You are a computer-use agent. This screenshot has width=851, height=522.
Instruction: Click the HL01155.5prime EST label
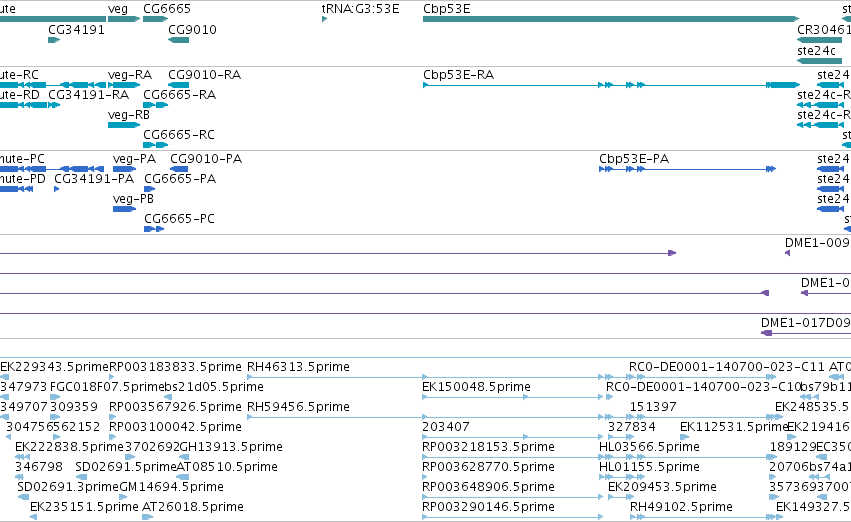click(649, 467)
